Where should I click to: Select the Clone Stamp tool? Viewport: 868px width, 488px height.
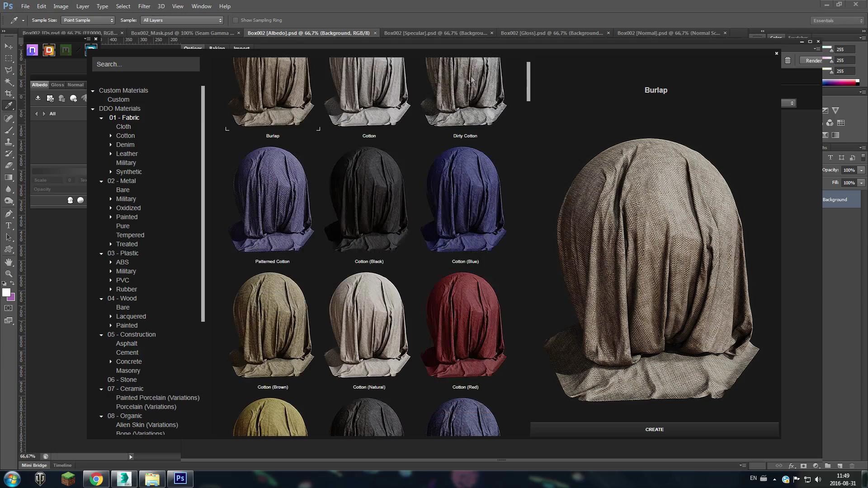coord(9,142)
